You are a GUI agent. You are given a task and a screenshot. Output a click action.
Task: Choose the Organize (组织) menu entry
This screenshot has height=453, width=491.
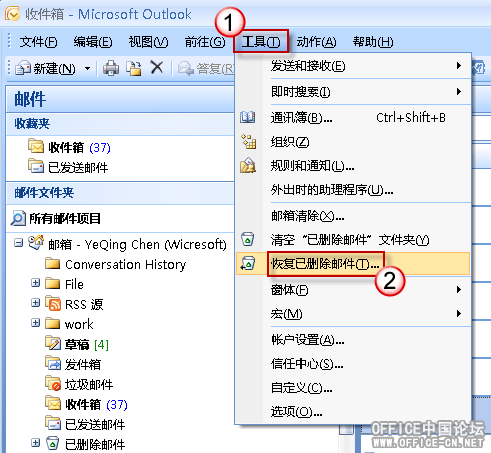[353, 142]
